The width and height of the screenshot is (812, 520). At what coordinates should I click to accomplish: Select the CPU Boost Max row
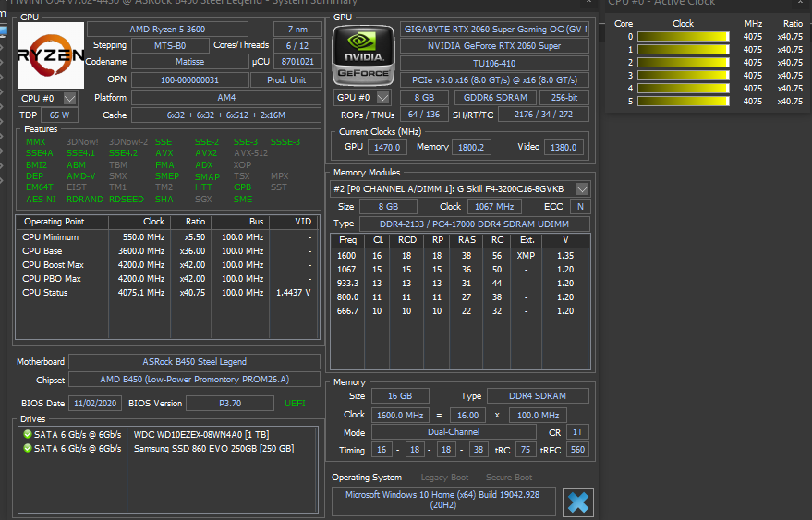[167, 265]
